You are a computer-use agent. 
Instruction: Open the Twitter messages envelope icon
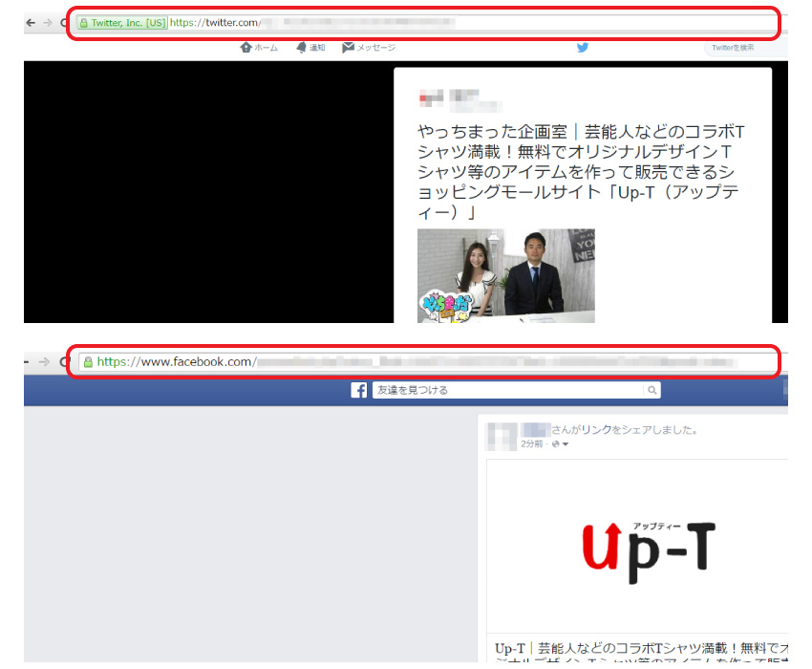point(349,48)
